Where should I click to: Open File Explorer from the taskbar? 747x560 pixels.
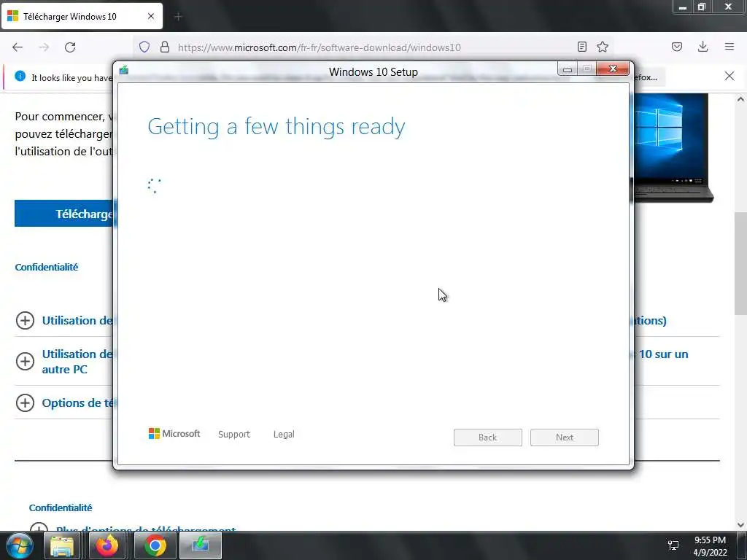(x=62, y=545)
